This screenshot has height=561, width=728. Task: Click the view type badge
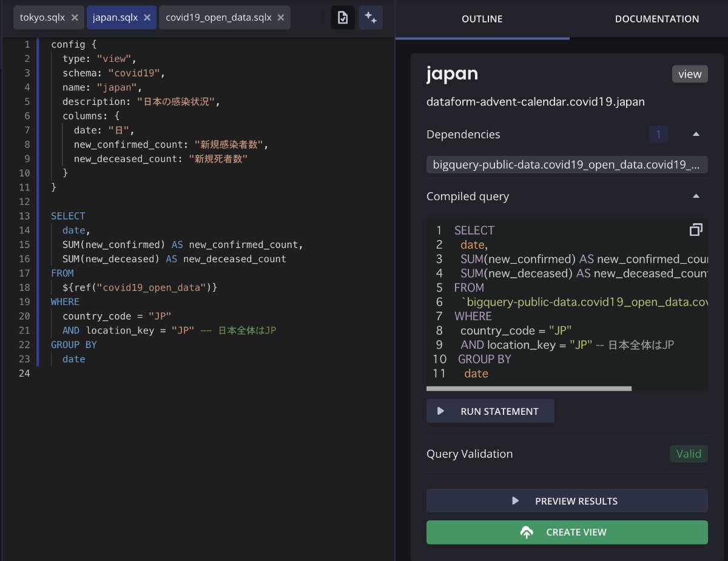[690, 74]
